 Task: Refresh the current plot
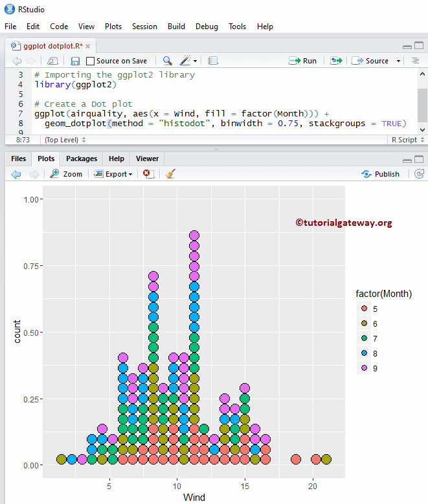419,174
